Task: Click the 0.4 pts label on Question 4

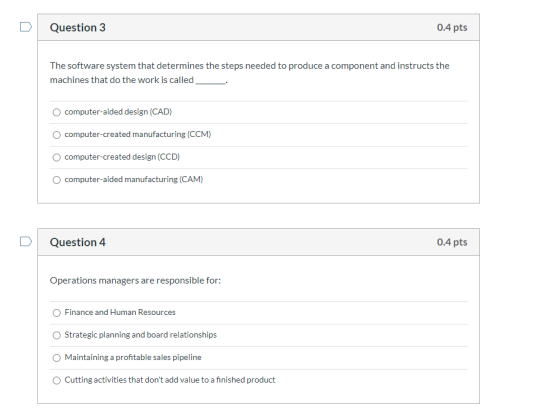Action: point(452,242)
